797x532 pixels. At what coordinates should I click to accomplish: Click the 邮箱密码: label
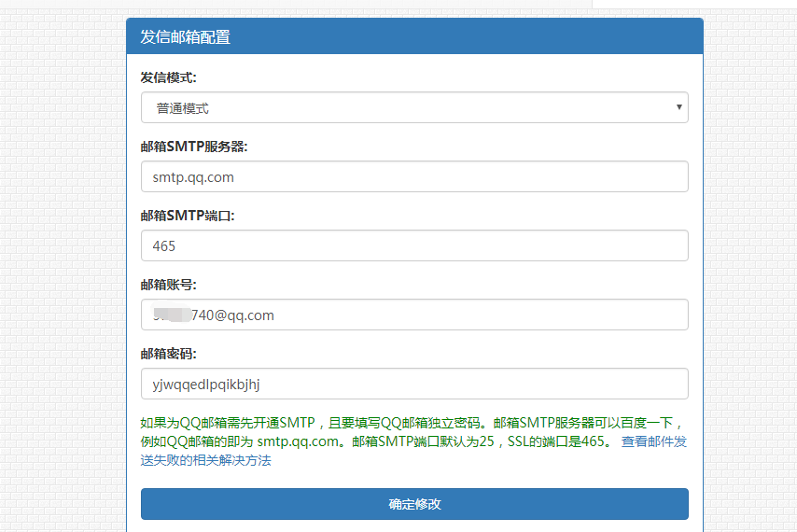pos(169,354)
